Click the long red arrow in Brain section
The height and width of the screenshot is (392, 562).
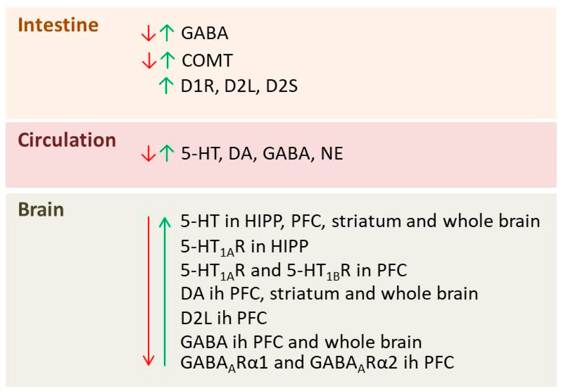tap(148, 291)
